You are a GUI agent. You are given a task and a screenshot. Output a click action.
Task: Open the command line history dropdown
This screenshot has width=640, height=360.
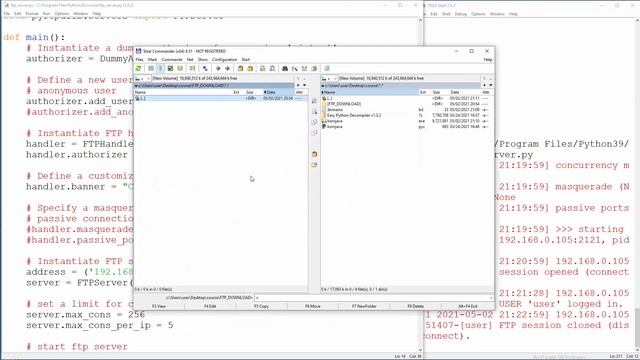point(491,298)
